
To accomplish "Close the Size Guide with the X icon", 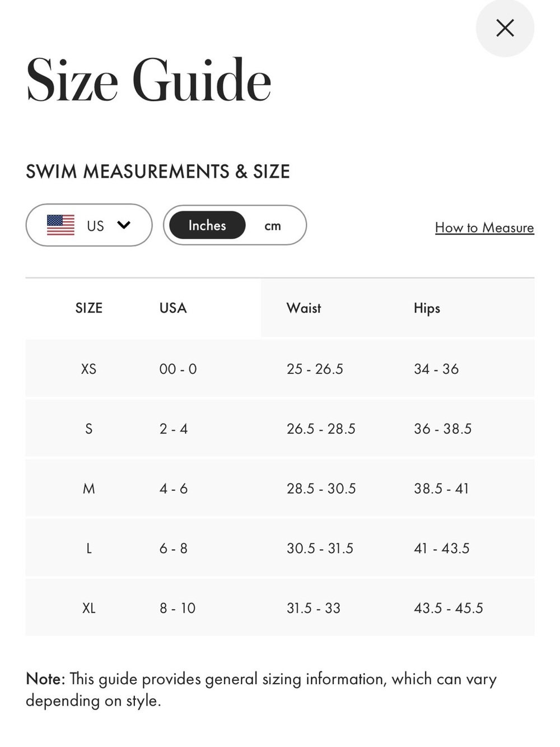I will (x=505, y=28).
